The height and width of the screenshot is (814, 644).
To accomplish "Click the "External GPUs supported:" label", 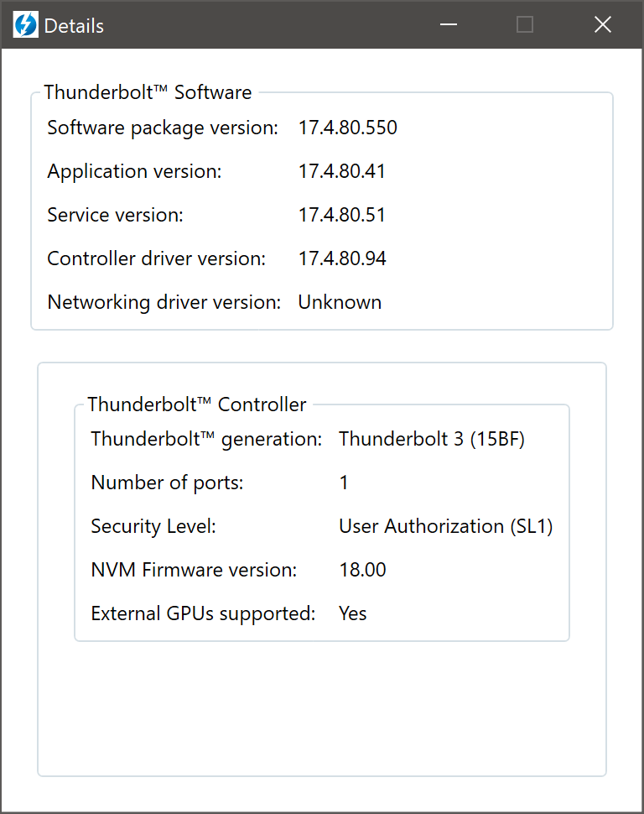I will 203,613.
